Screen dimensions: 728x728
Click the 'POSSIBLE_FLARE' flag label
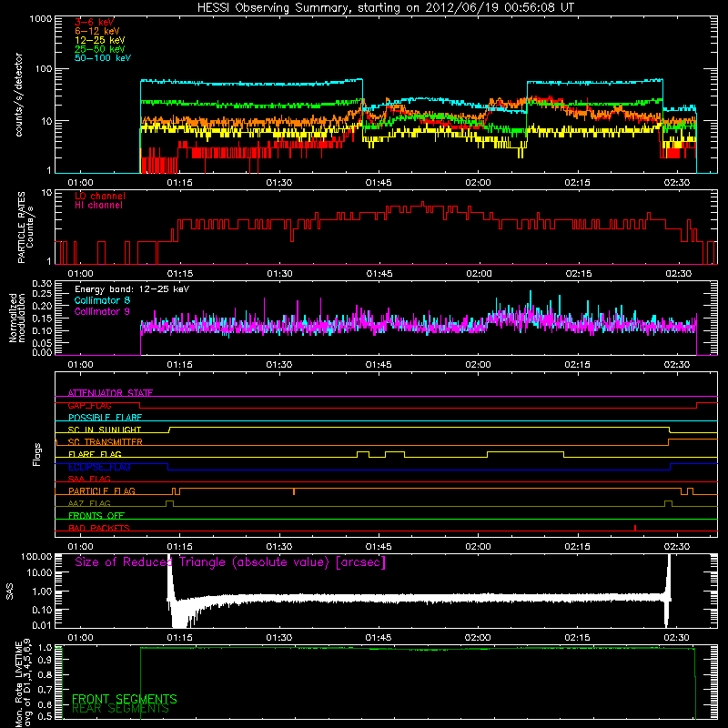pyautogui.click(x=105, y=418)
